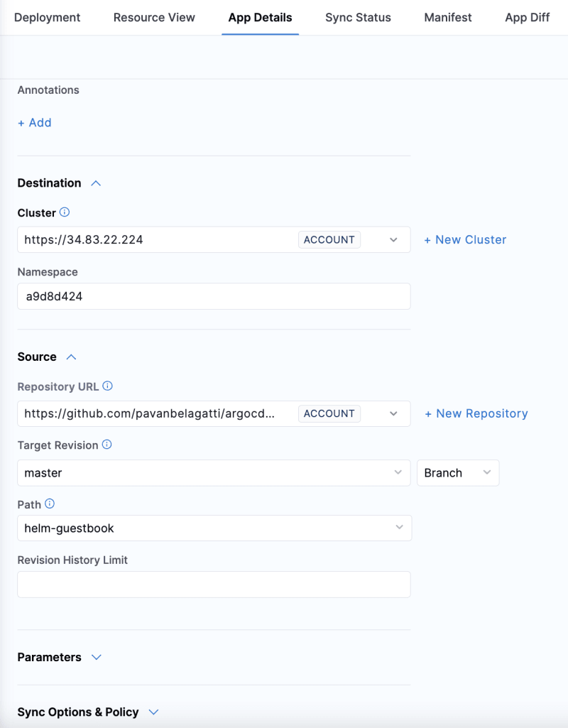Focus the Revision History Limit field
The height and width of the screenshot is (728, 568).
pos(214,585)
